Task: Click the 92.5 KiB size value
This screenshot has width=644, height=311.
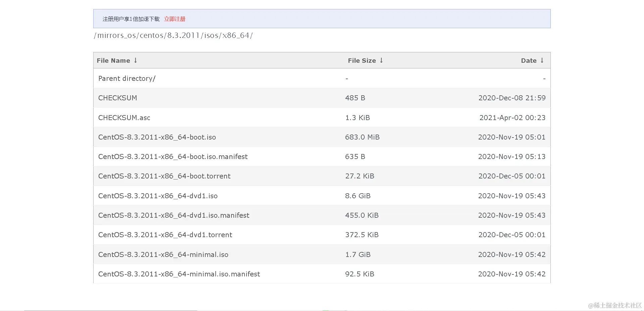Action: [x=360, y=274]
